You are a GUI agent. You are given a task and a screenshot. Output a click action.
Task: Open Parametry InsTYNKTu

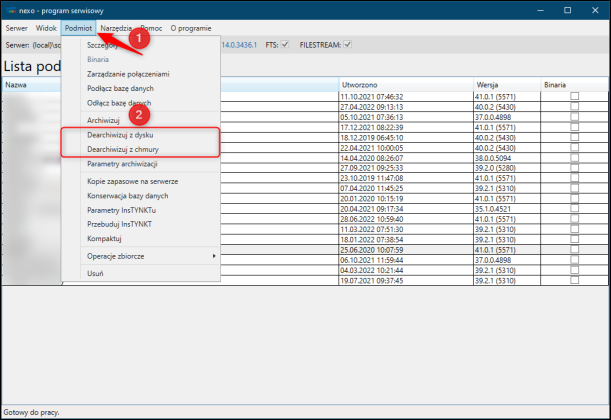coord(141,210)
